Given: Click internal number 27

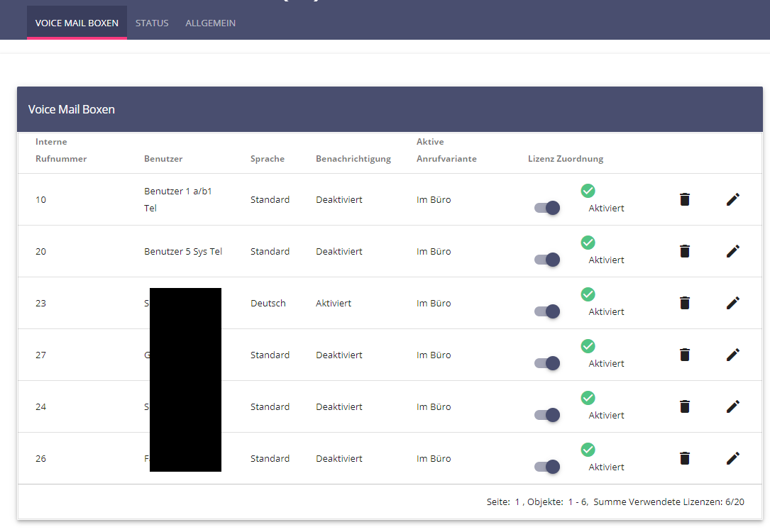Looking at the screenshot, I should pyautogui.click(x=40, y=355).
